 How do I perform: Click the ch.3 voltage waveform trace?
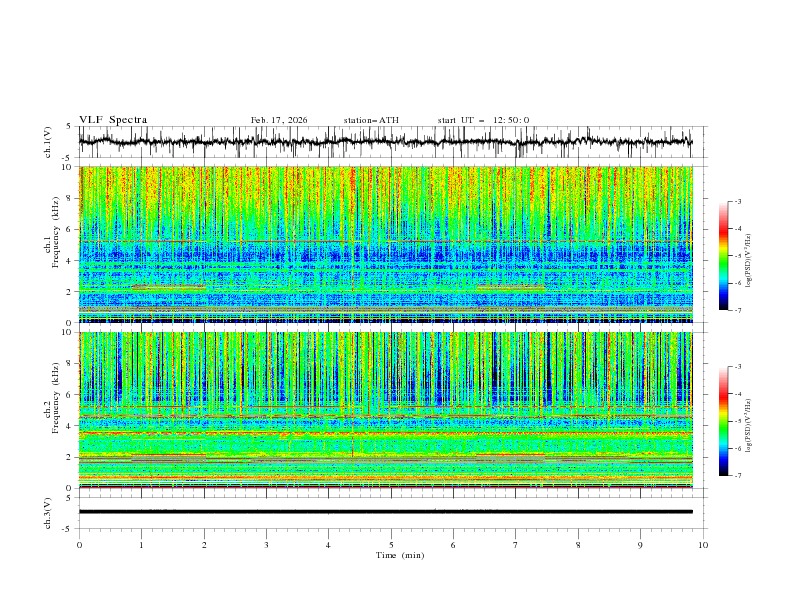click(x=386, y=512)
